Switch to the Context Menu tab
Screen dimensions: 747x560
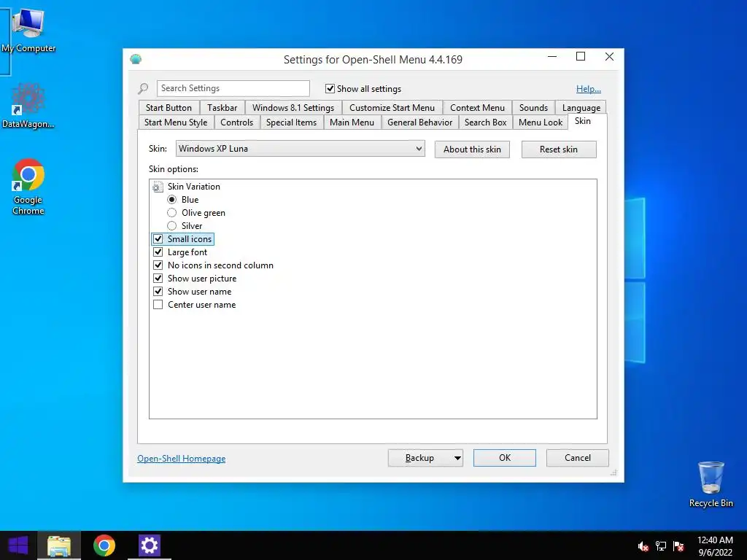tap(477, 108)
